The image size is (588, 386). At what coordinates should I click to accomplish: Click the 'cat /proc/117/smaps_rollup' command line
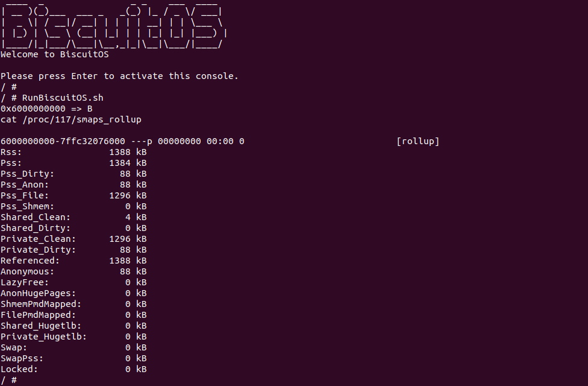pos(71,119)
